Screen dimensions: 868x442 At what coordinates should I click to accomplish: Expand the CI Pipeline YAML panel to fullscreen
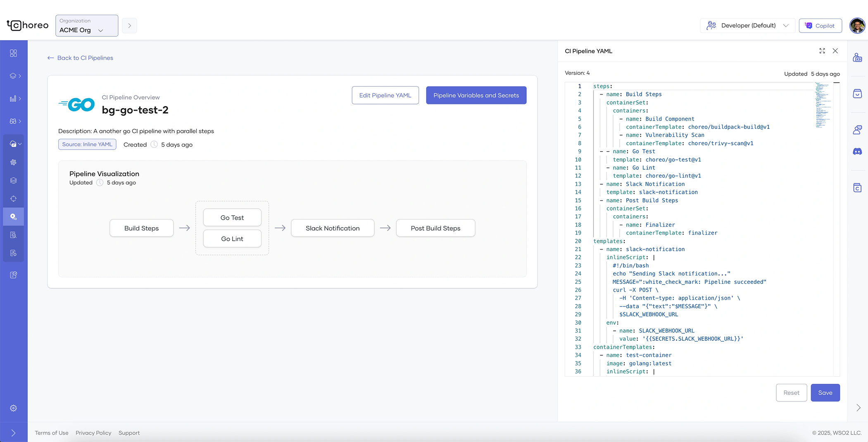point(822,51)
